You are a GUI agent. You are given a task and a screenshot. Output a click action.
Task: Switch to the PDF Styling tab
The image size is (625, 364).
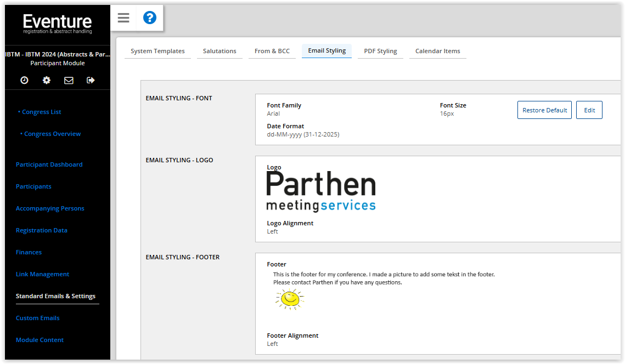[380, 51]
